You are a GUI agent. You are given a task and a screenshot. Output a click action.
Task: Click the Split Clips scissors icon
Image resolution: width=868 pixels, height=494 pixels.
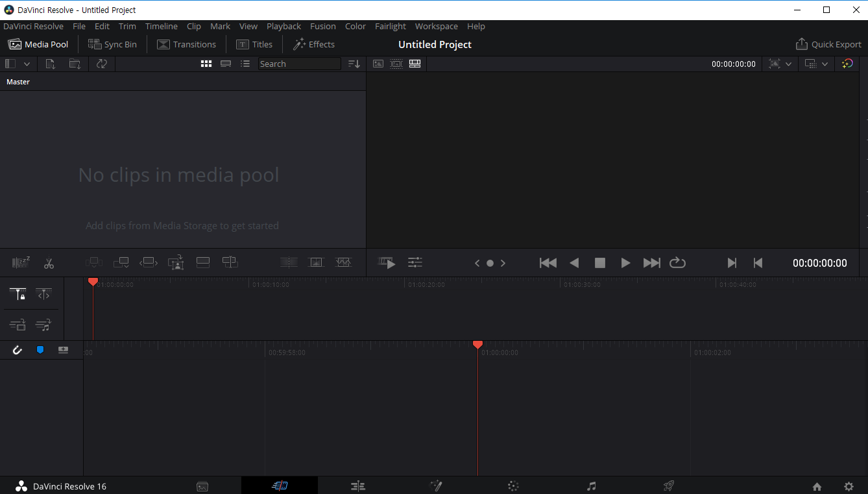tap(49, 263)
